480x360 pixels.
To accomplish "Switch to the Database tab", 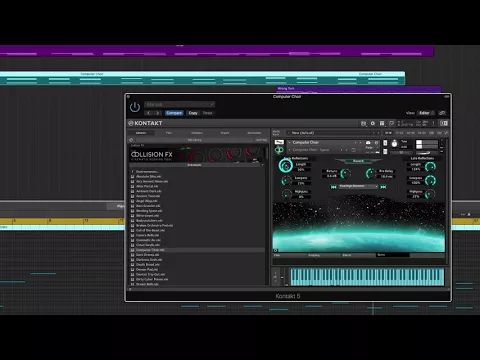I will pos(197,133).
